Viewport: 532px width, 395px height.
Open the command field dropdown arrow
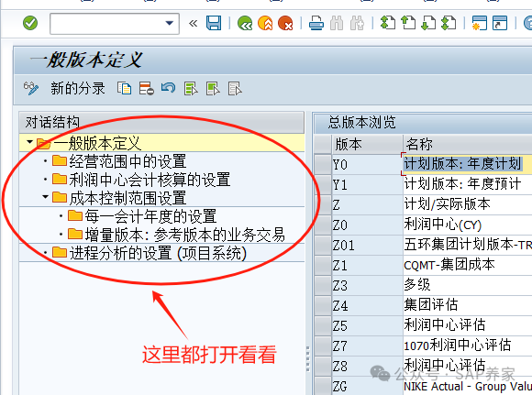coord(170,24)
